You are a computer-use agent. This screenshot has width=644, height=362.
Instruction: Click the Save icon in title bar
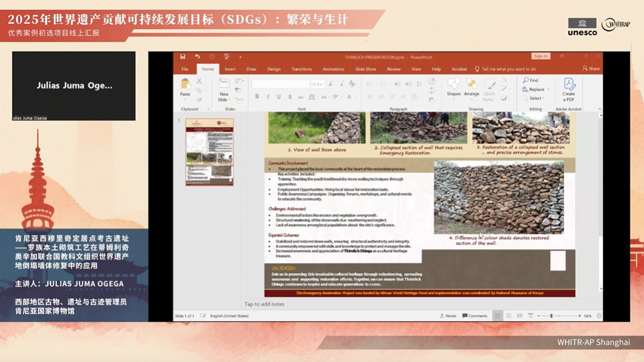click(x=183, y=57)
